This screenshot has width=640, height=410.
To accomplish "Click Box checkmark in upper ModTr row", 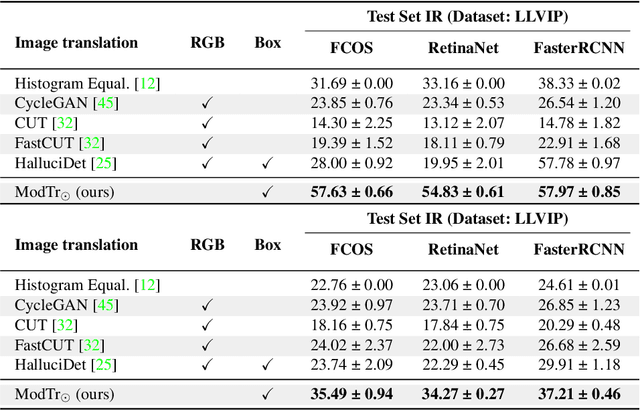I will pos(267,189).
